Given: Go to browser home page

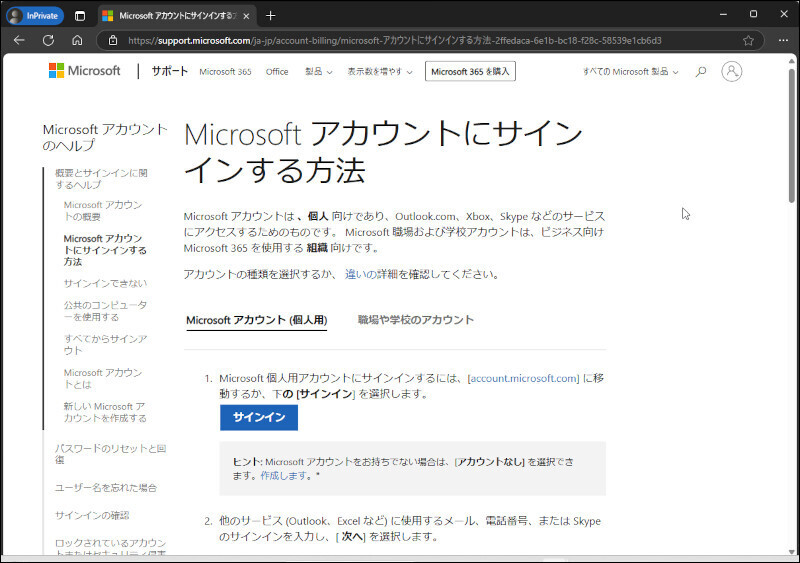Looking at the screenshot, I should point(77,40).
